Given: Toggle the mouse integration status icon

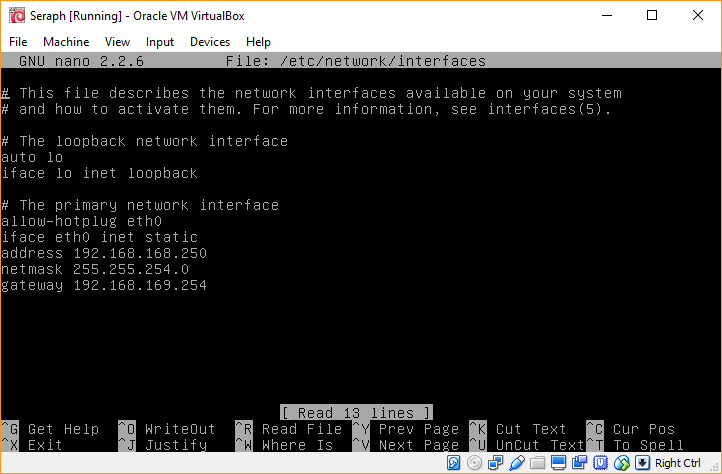Looking at the screenshot, I should tap(621, 463).
